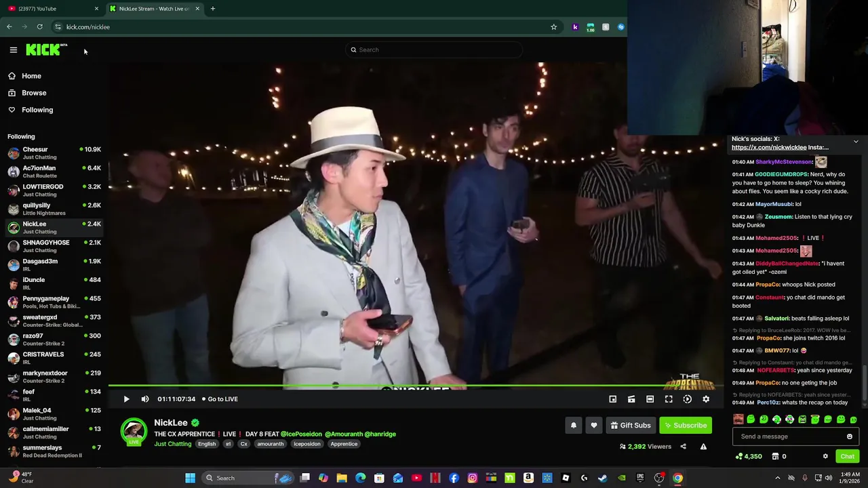
Task: Enable mini player mode
Action: tap(612, 399)
